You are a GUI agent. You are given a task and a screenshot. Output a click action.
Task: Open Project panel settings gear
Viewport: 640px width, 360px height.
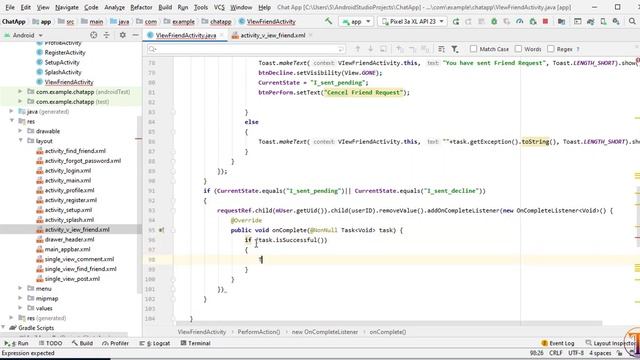tap(122, 35)
